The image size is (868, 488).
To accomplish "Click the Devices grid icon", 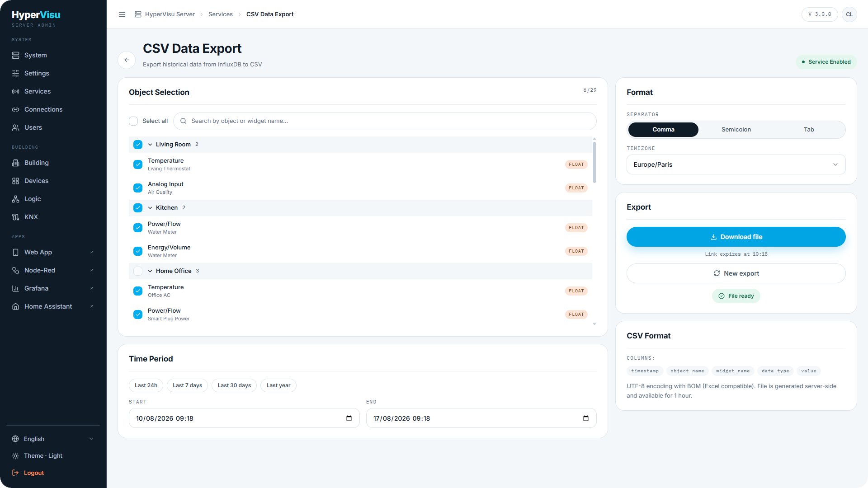I will click(x=15, y=181).
